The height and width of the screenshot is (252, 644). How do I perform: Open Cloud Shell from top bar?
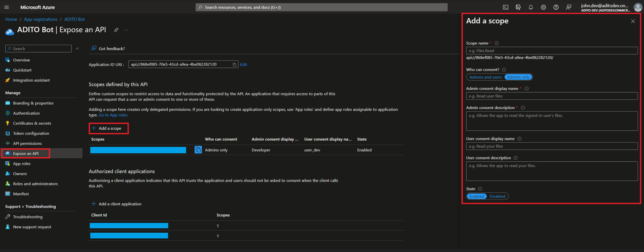pyautogui.click(x=505, y=7)
